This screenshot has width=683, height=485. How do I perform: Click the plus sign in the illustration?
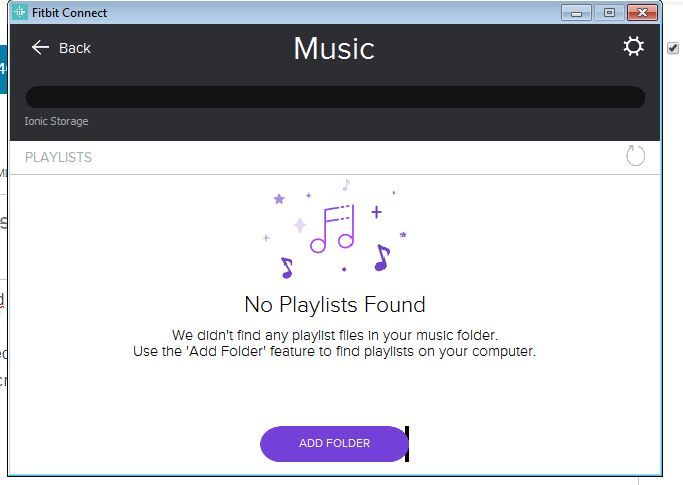point(377,212)
